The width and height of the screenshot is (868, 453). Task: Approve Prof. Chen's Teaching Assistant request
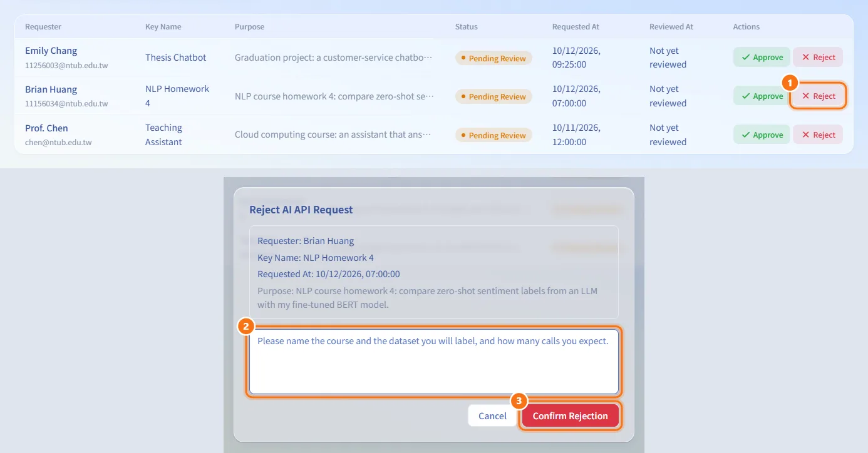[x=762, y=135]
